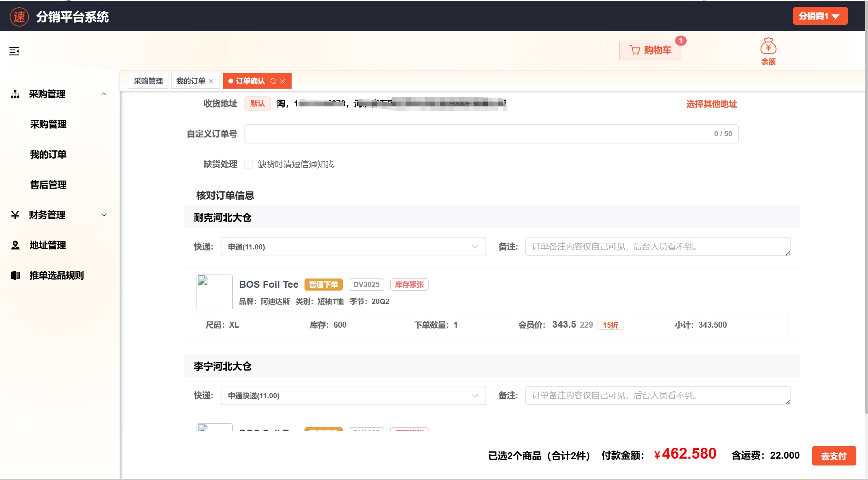Open 申通(11.00) express dropdown
The width and height of the screenshot is (868, 480).
[x=353, y=247]
